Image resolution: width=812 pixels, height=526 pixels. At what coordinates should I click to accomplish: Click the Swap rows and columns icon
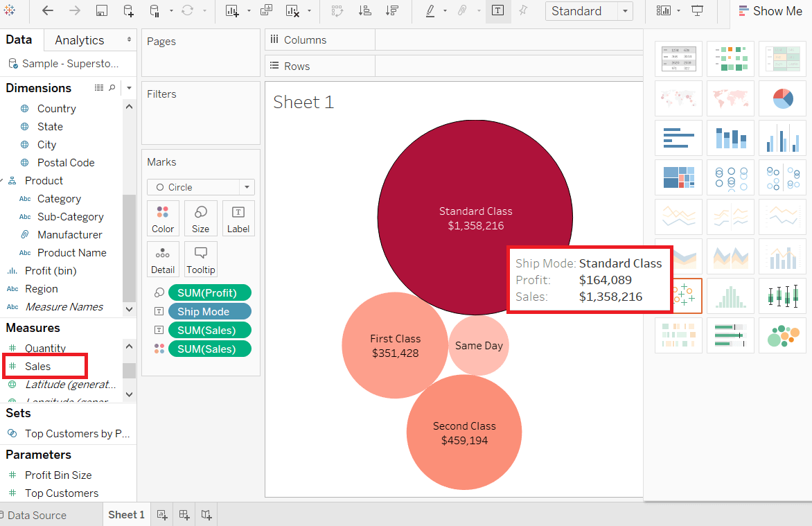coord(337,10)
